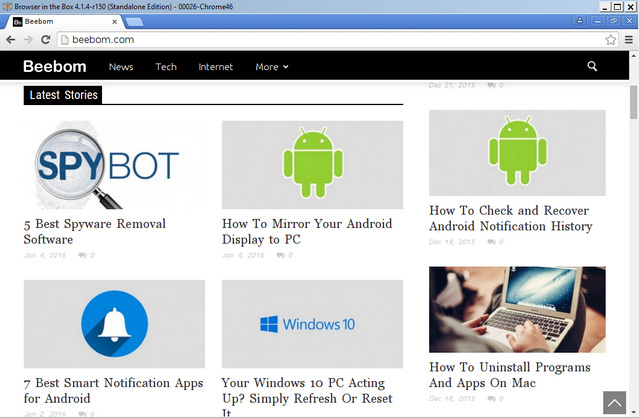Select the Beebom tab
This screenshot has width=639, height=418.
click(x=65, y=22)
